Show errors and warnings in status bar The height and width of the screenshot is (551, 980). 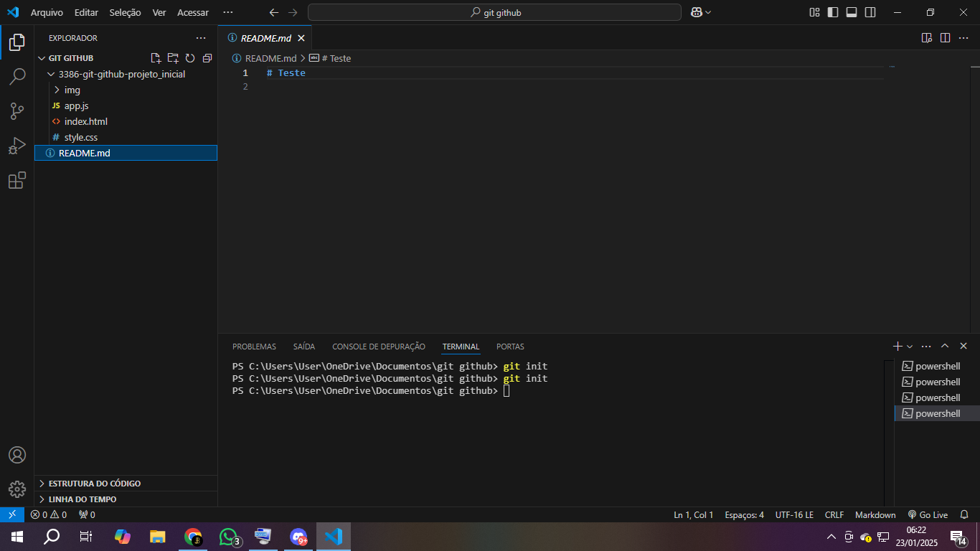tap(49, 514)
